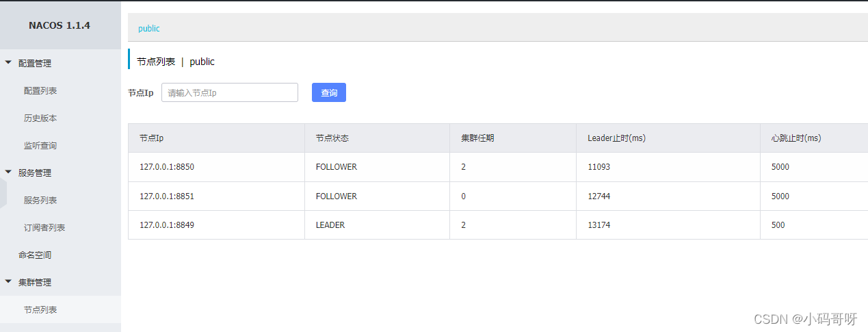This screenshot has height=332, width=868.
Task: Click FOLLOWER status of 127.0.0.1:8851 row
Action: point(337,196)
